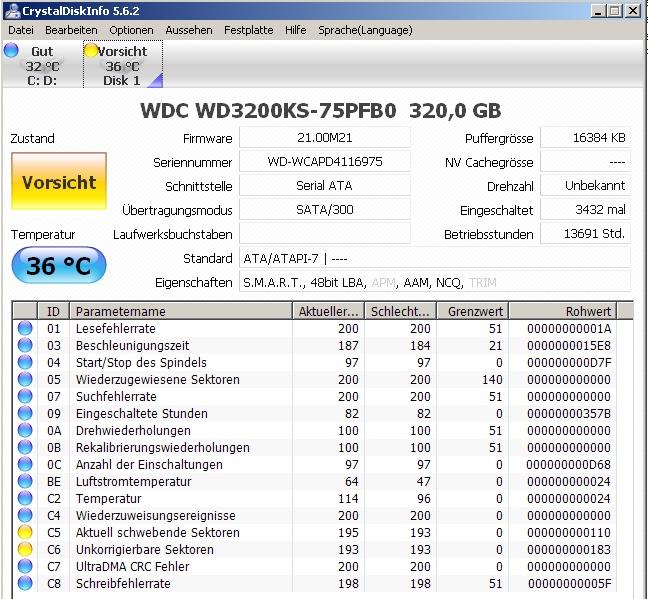This screenshot has width=648, height=599.
Task: Open the Aussehen menu
Action: coord(188,30)
